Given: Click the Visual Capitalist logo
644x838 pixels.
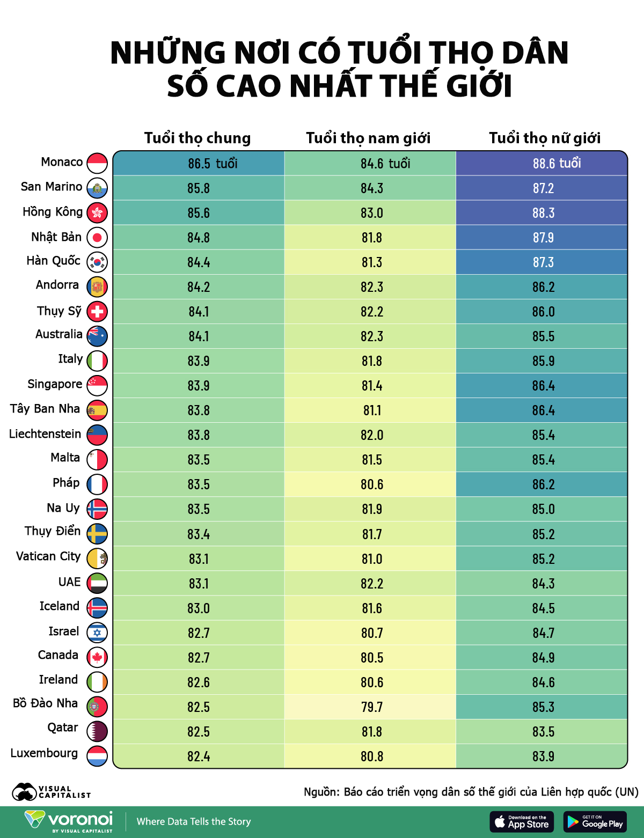Looking at the screenshot, I should pyautogui.click(x=52, y=792).
